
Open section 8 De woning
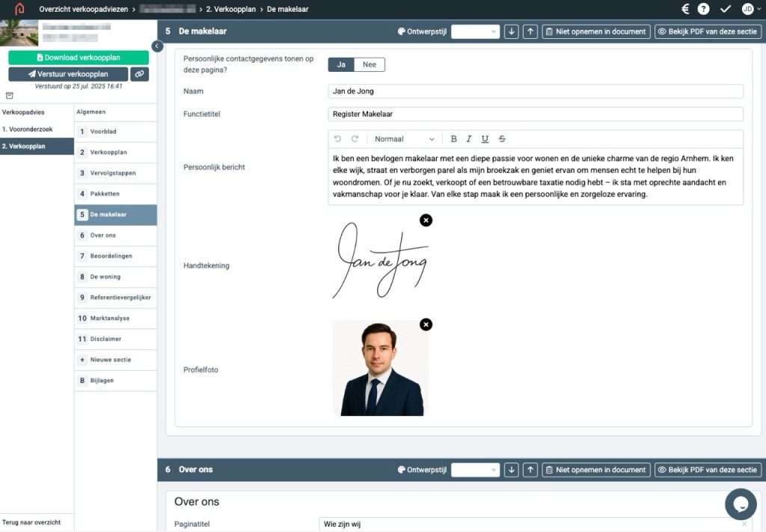(116, 277)
